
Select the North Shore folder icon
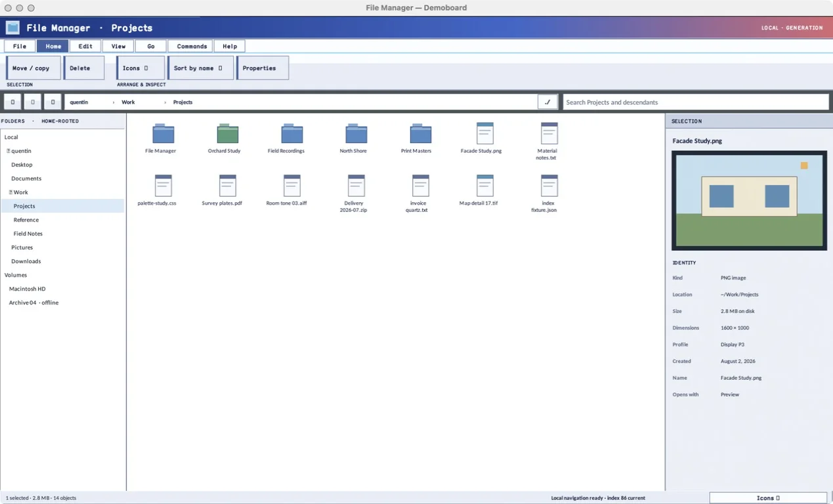pos(356,133)
